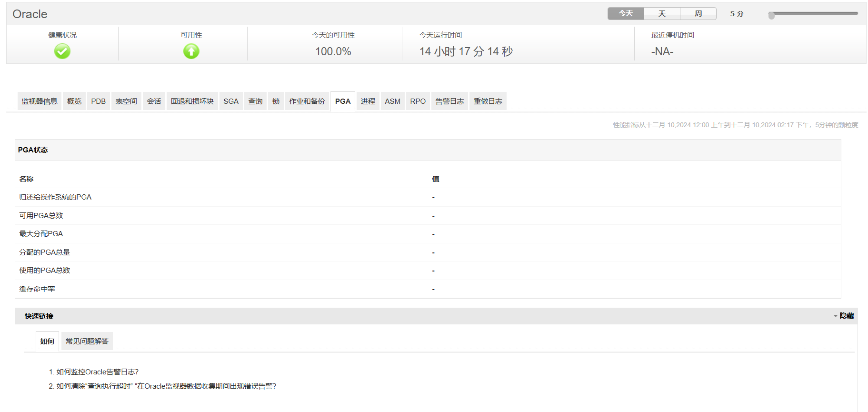
Task: Select the 如何 quick links tab
Action: point(47,341)
